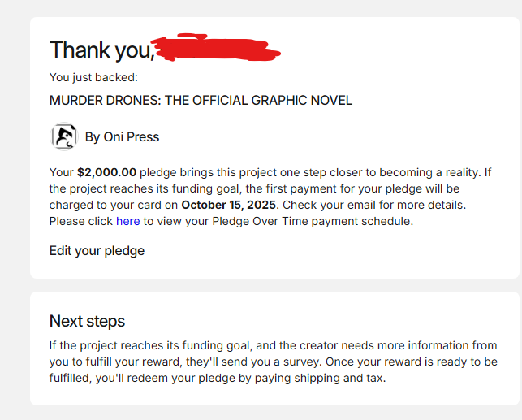
Task: Click the 'Check your email for more details' sentence
Action: coord(373,205)
